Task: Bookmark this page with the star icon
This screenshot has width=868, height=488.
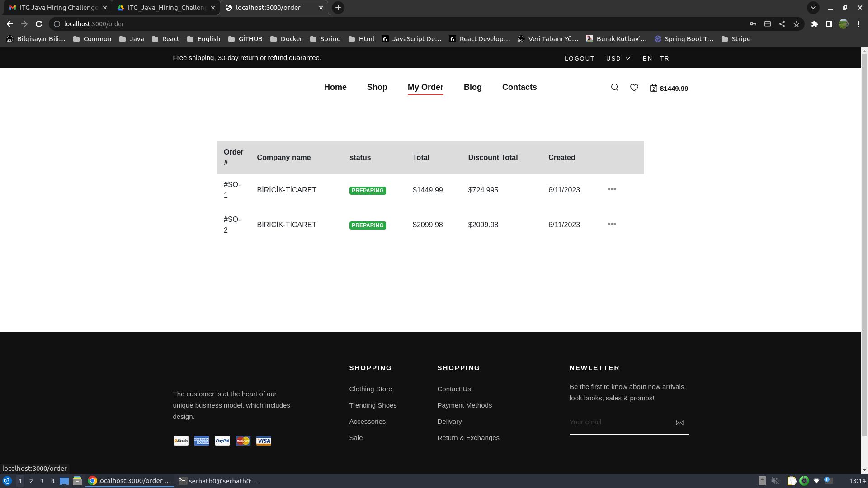Action: pos(797,24)
